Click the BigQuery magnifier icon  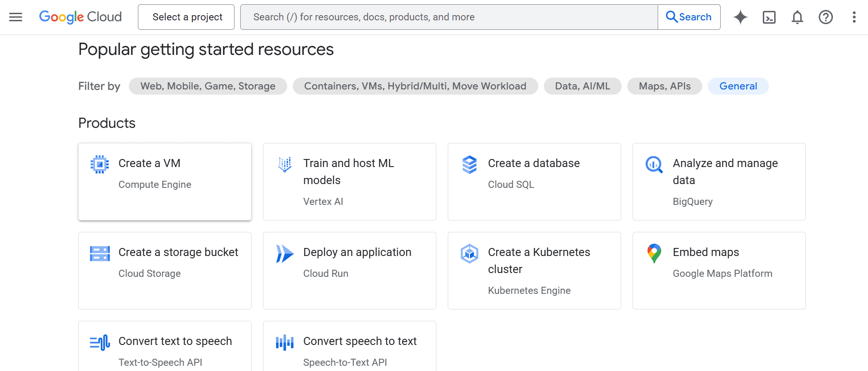coord(654,164)
